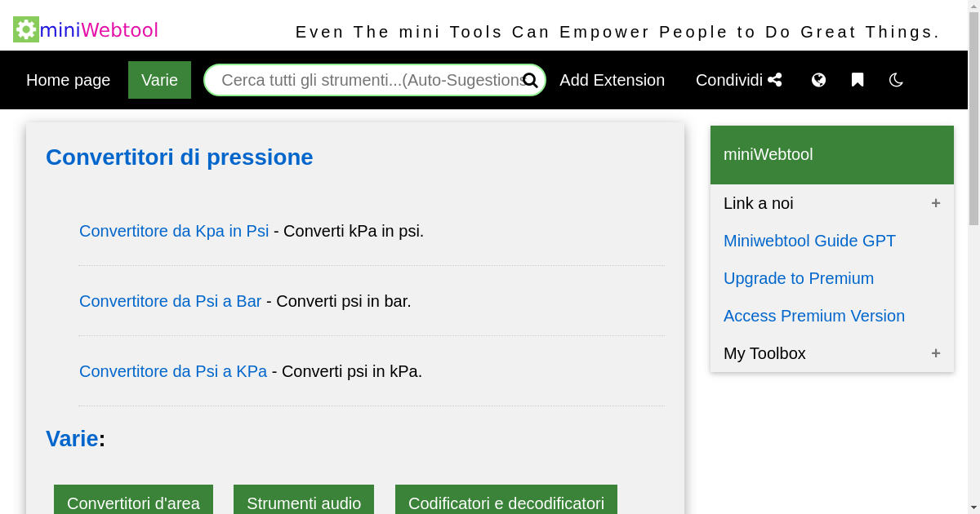Click the globe language icon
980x514 pixels.
click(x=818, y=80)
